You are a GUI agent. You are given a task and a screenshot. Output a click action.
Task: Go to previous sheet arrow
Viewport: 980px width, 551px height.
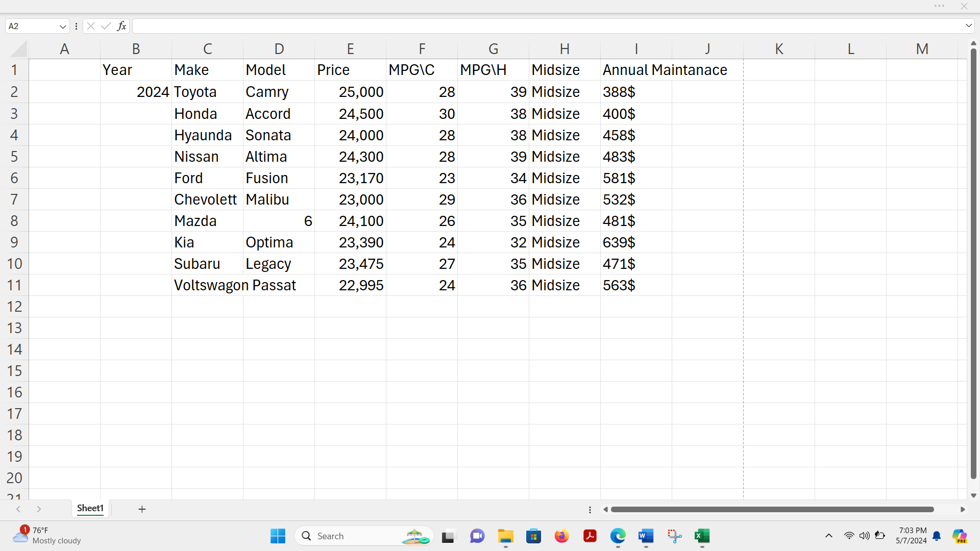pos(18,509)
